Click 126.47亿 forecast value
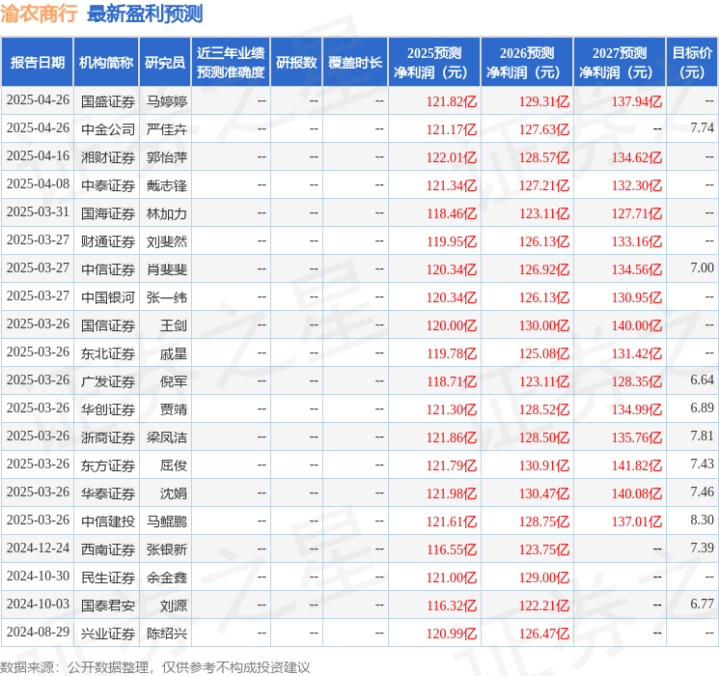The image size is (719, 676). tap(544, 633)
